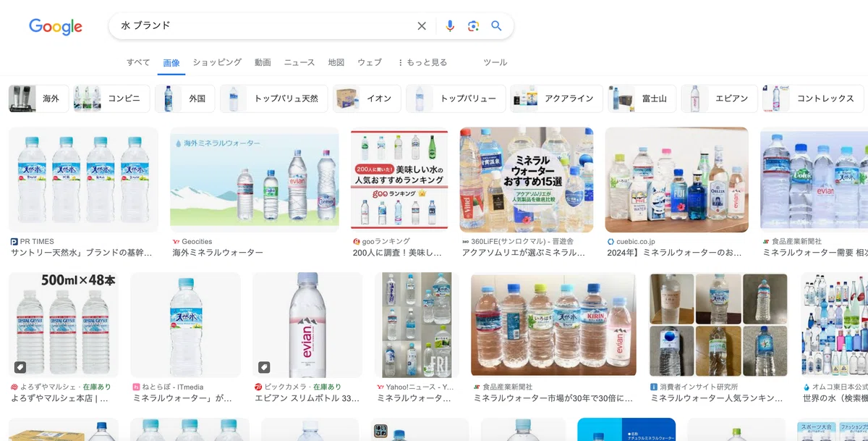
Task: Filter by the 海外 chip
Action: coord(38,98)
